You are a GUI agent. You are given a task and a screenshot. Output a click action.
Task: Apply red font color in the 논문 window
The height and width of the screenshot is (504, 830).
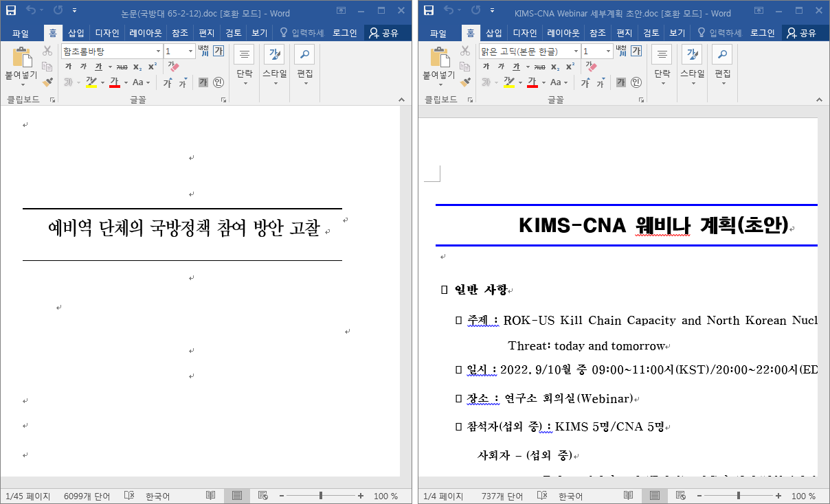(x=114, y=82)
